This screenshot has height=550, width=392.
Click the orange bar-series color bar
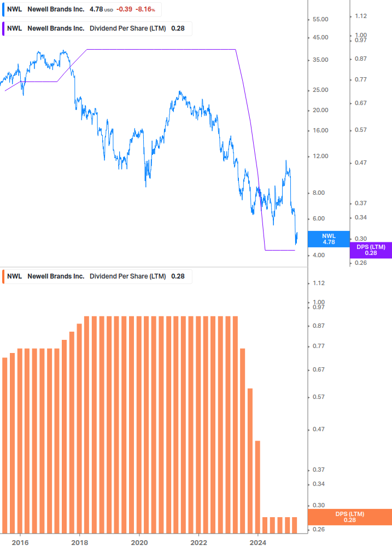[x=3, y=276]
